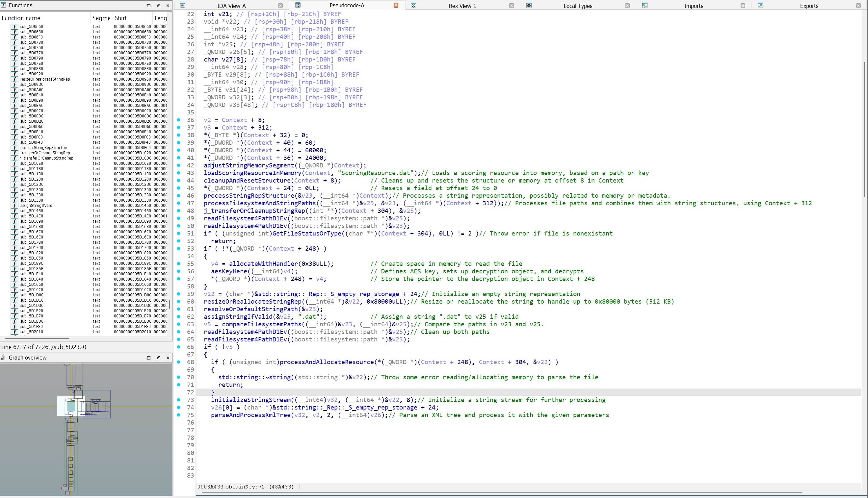Click the Local Types tab icon

pyautogui.click(x=529, y=6)
